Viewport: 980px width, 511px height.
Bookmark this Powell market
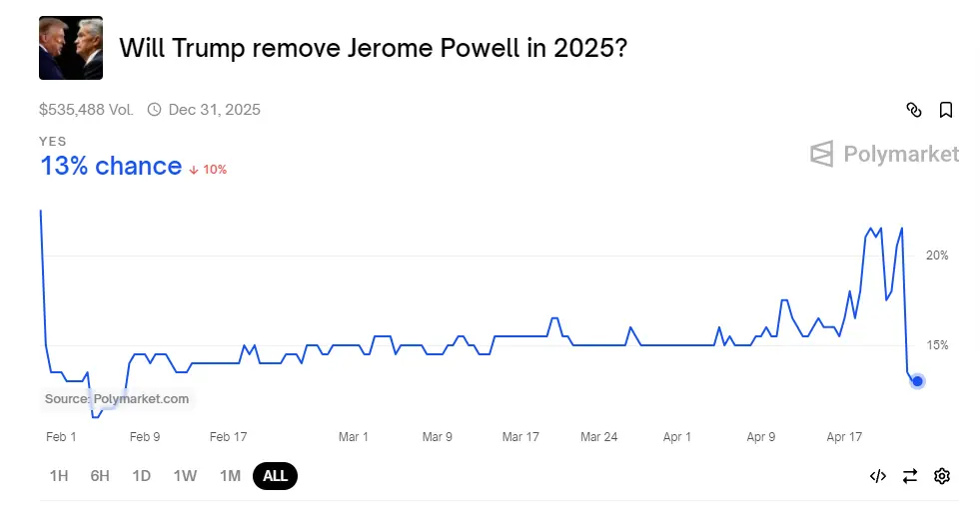(x=945, y=110)
